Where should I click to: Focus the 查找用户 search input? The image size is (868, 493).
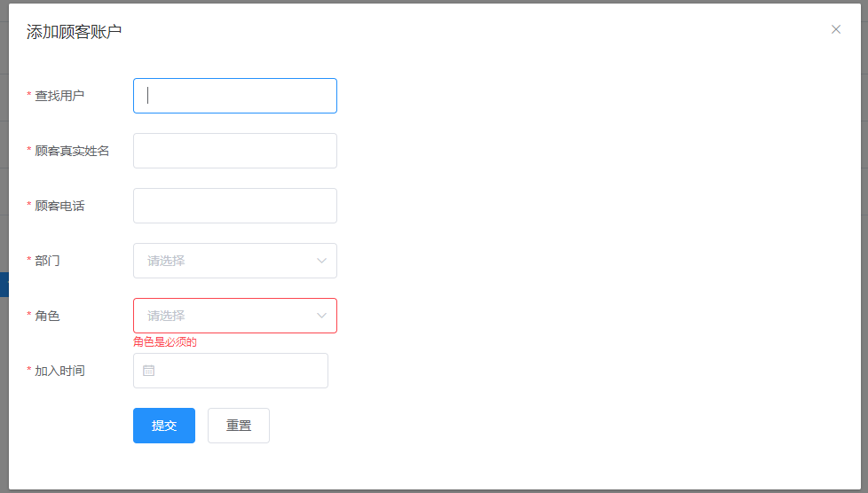tap(234, 96)
